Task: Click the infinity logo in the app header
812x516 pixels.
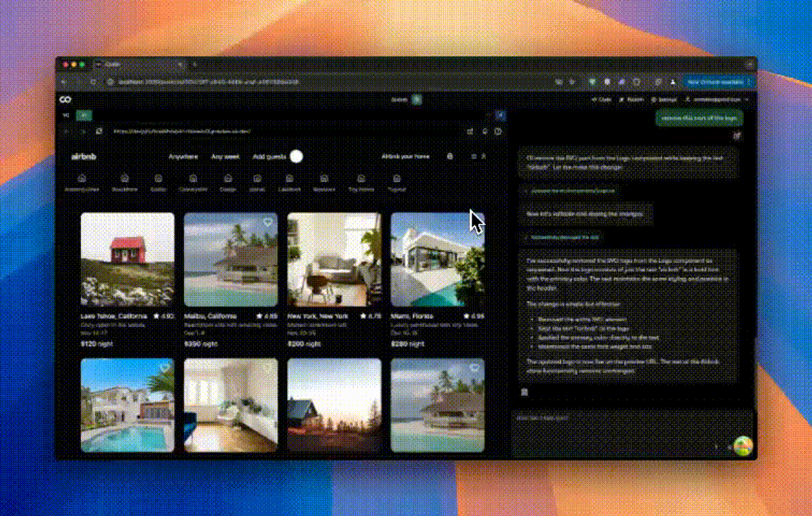Action: 66,100
